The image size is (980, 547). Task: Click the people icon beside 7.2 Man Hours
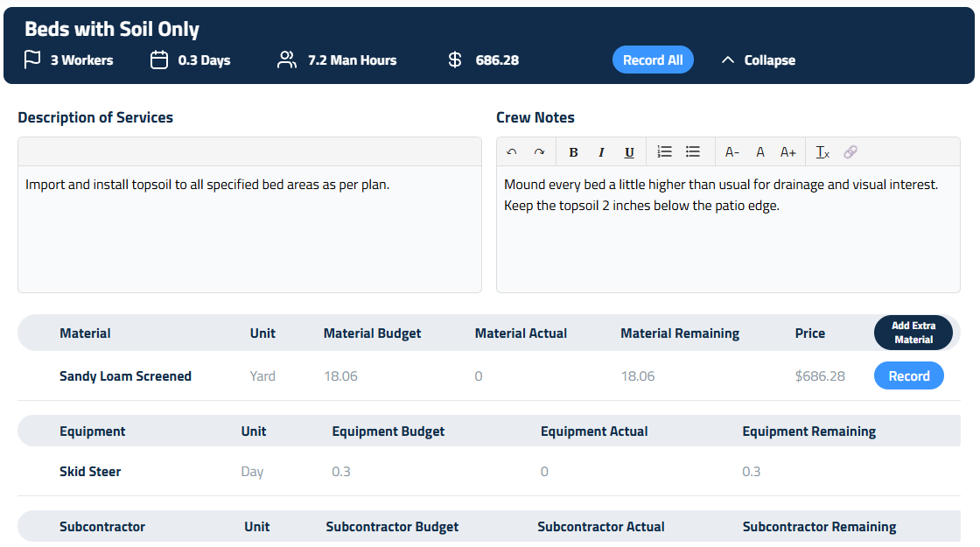click(287, 60)
